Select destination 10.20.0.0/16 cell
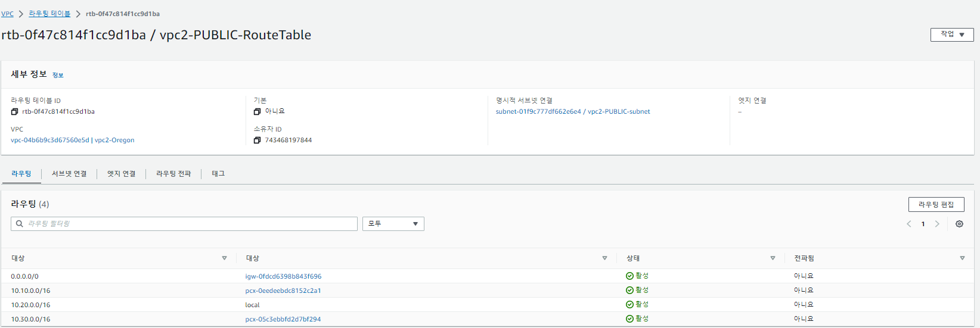This screenshot has height=328, width=980. point(30,305)
